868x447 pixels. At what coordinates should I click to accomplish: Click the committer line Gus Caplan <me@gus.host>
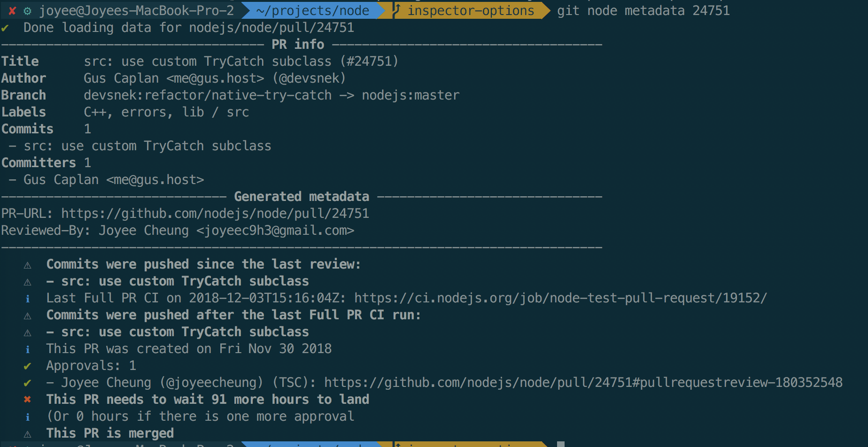tap(106, 180)
